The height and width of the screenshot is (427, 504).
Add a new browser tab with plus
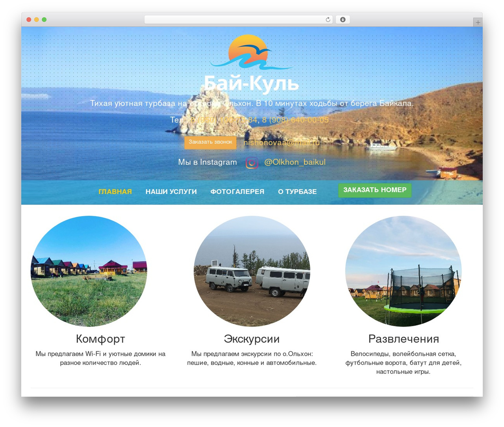[x=478, y=22]
